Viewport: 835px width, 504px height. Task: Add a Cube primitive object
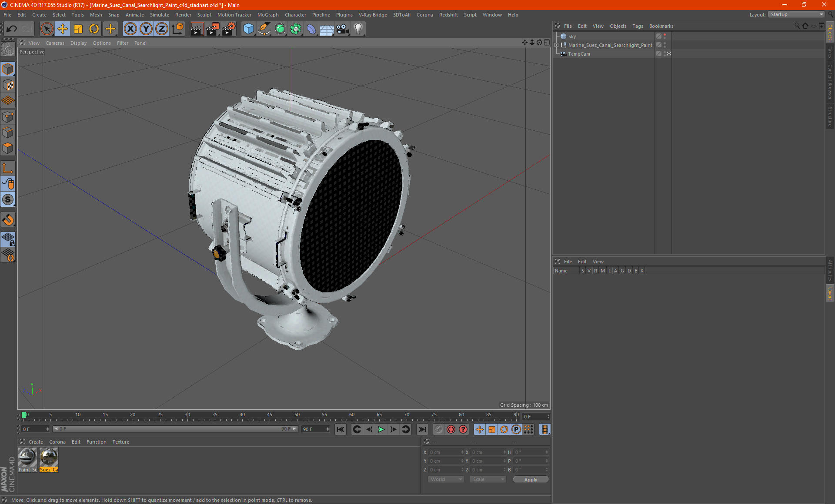pos(248,29)
